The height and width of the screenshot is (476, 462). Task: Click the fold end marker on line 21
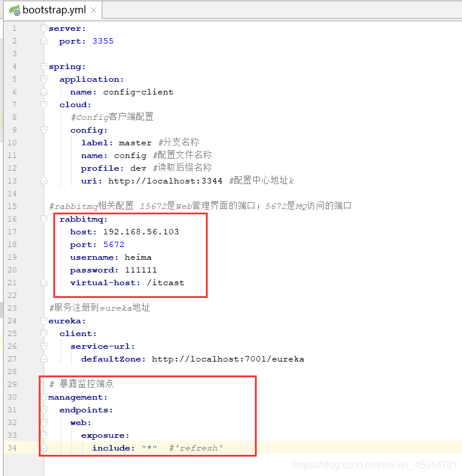click(x=44, y=283)
